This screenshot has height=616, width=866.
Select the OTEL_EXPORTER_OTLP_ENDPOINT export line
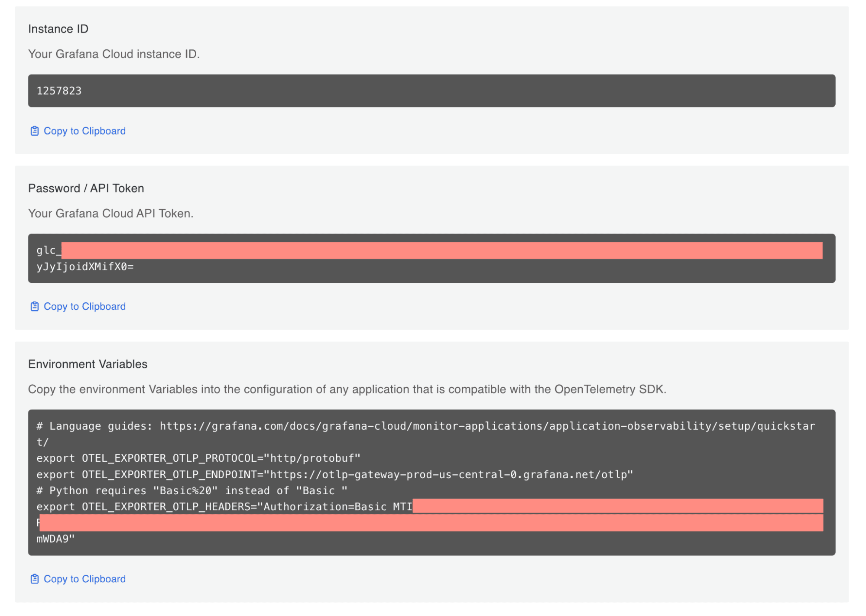pyautogui.click(x=334, y=474)
